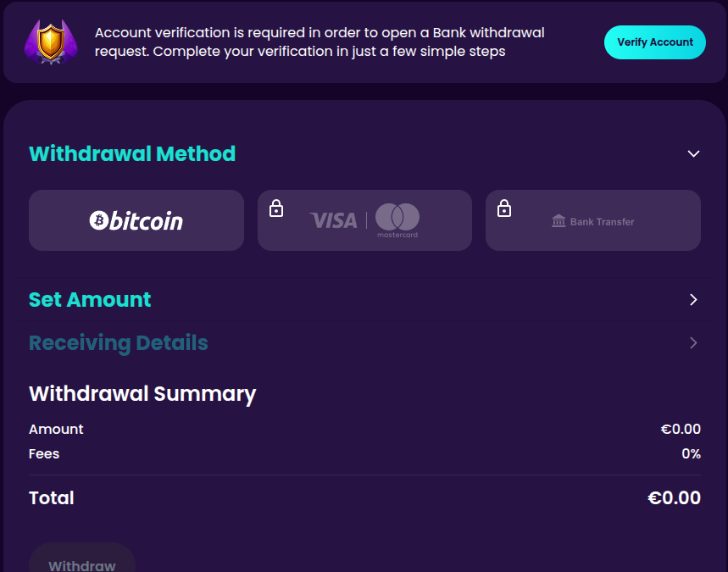Viewport: 728px width, 572px height.
Task: Click the Mastercard circles logo
Action: 397,219
